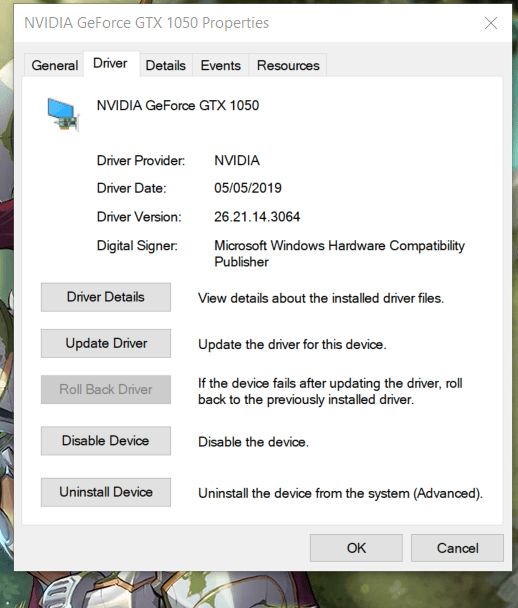Viewport: 518px width, 608px height.
Task: Click the Driver Date label
Action: [x=131, y=188]
